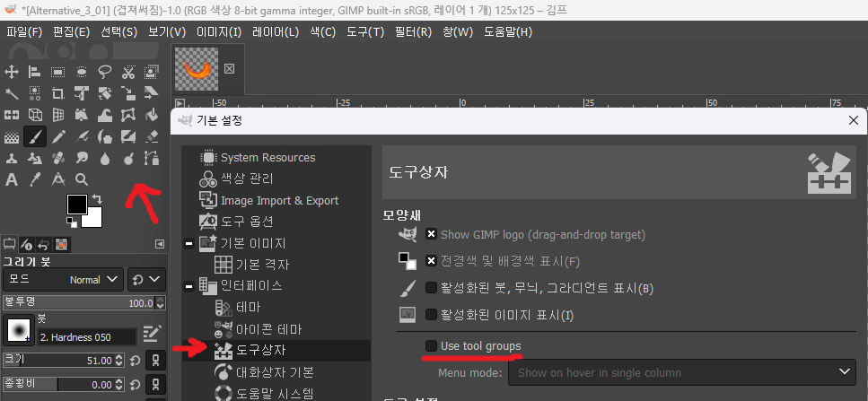
Task: Enable 활성화된 붓, 무늬, 그라디언트 표시 checkbox
Action: (x=431, y=288)
